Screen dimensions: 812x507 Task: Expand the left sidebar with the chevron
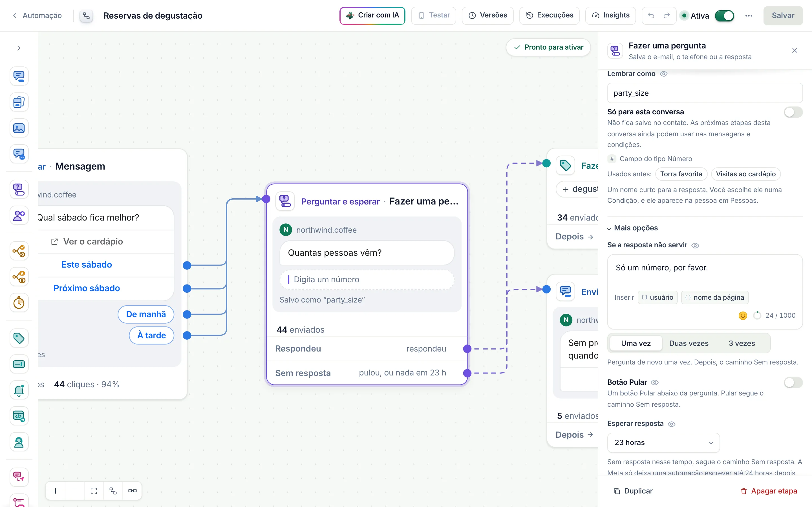[x=19, y=48]
